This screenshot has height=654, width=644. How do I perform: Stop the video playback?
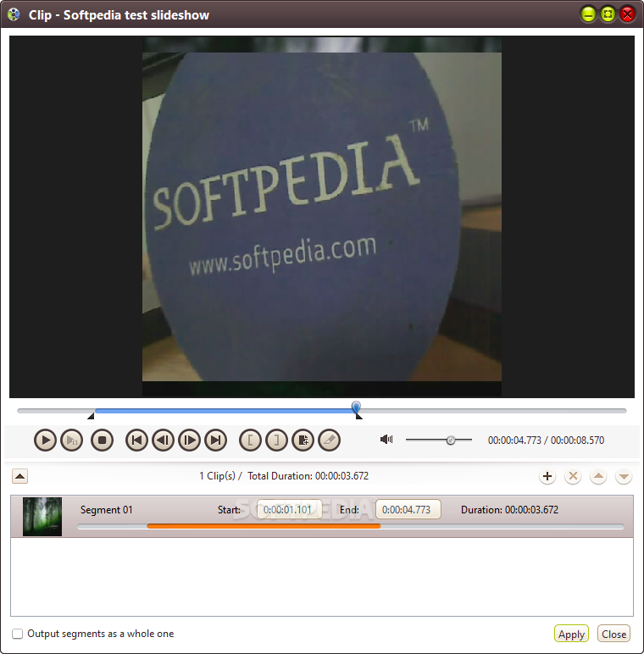coord(103,440)
